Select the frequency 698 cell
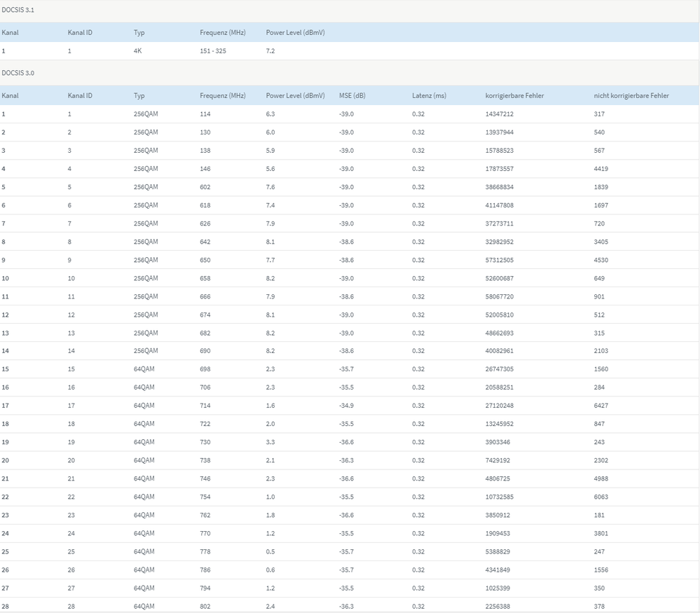700x613 pixels. 205,369
